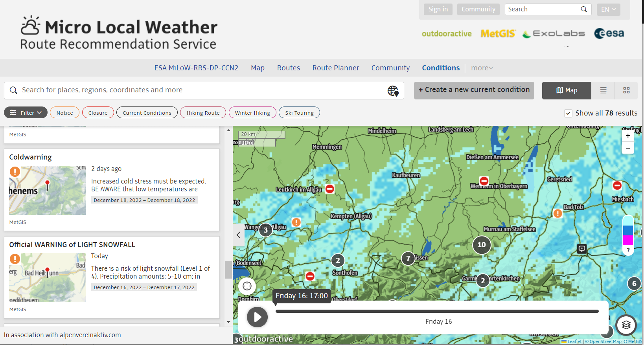Center map on my location
644x345 pixels.
(x=247, y=286)
